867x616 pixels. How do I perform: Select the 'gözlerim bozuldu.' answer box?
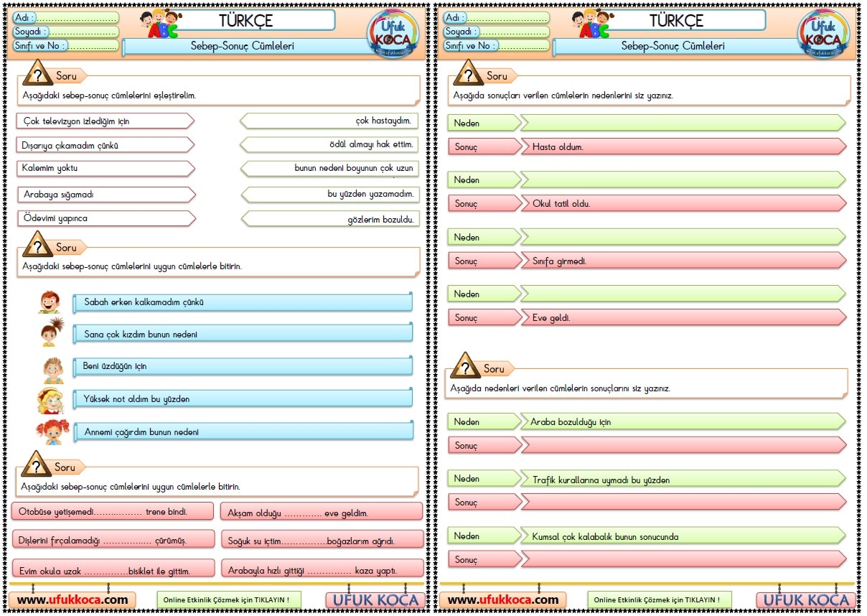(x=330, y=219)
